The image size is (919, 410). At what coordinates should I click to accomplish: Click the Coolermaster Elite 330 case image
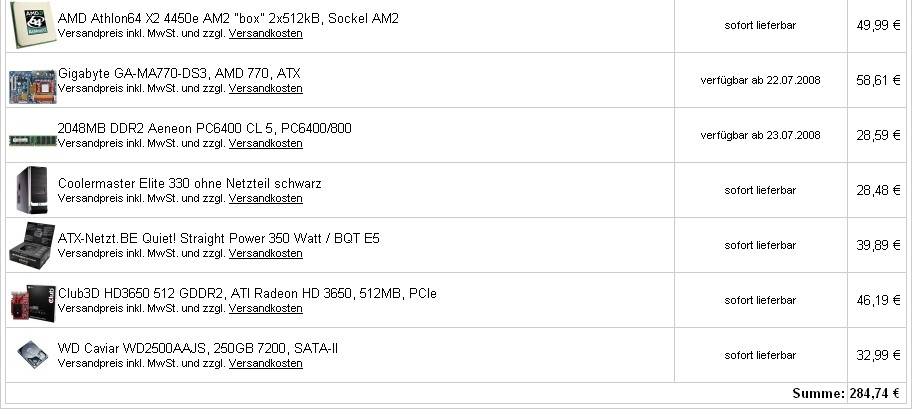point(32,190)
